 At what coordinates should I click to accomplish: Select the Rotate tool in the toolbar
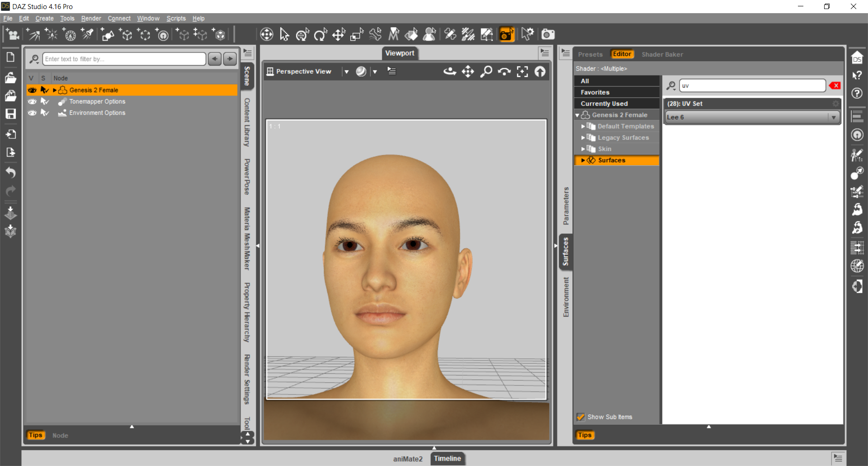pyautogui.click(x=321, y=34)
